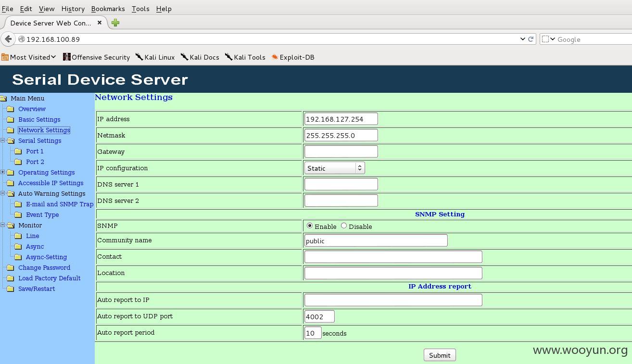Click the Submit button
Image resolution: width=632 pixels, height=364 pixels.
440,355
